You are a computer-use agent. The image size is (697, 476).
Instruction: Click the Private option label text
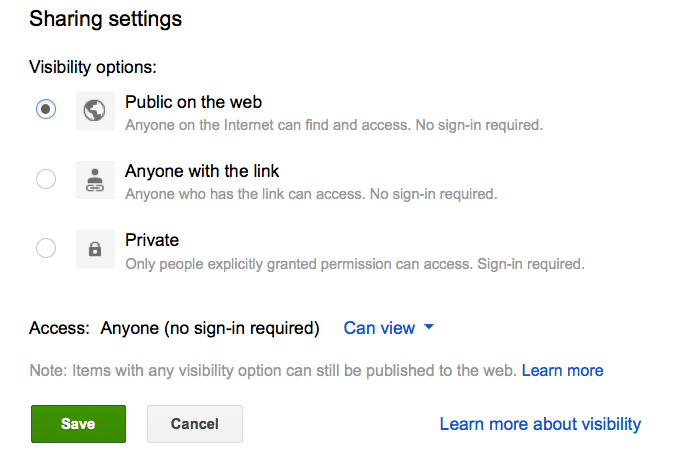click(x=152, y=240)
